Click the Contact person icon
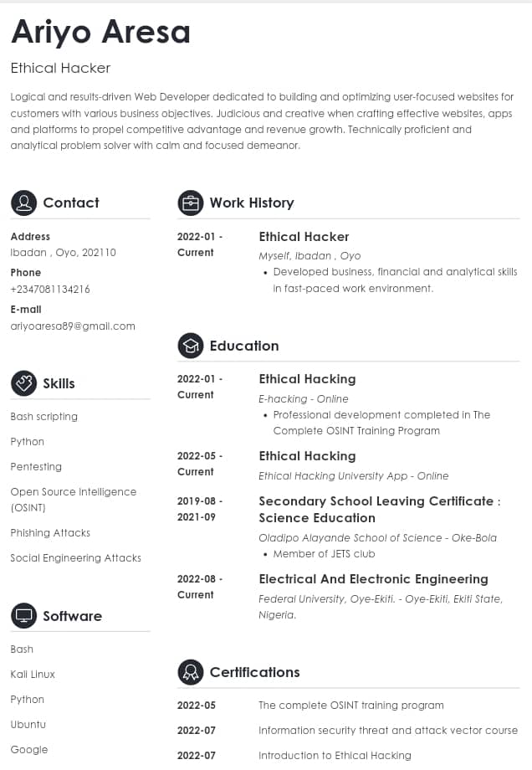 click(x=23, y=203)
